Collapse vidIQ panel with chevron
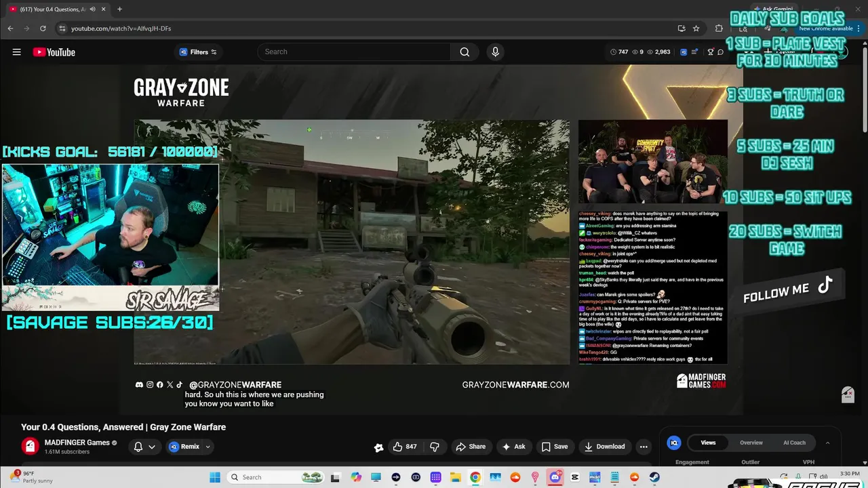 tap(827, 443)
